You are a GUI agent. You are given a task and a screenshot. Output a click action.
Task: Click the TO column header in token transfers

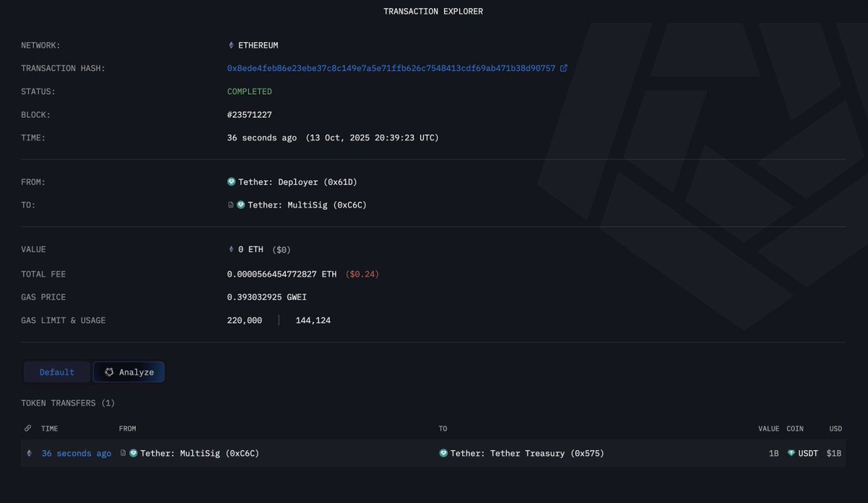point(443,428)
